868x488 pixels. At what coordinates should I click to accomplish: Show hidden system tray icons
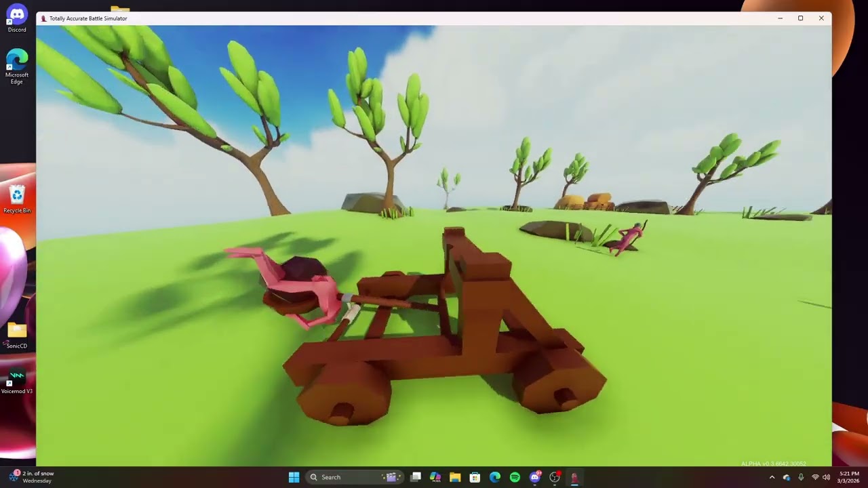772,477
